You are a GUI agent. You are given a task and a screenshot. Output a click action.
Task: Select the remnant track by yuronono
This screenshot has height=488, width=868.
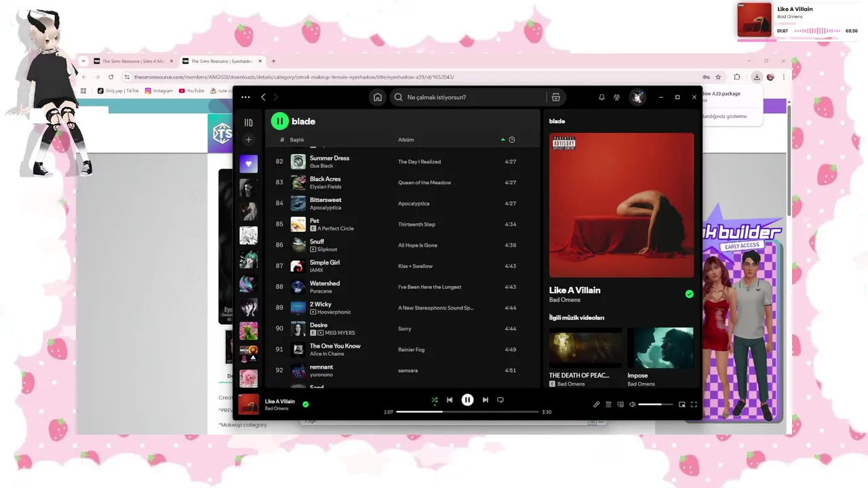(403, 371)
